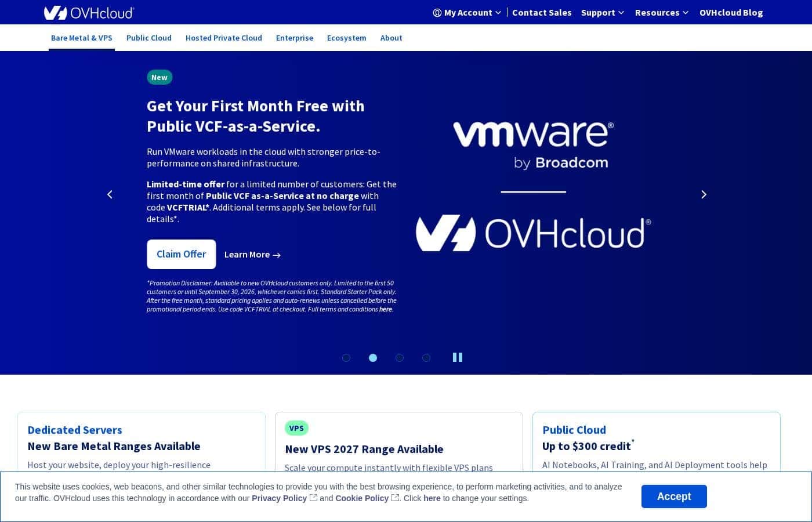Click the VMware by Broadcom logo
The width and height of the screenshot is (812, 522).
533,145
